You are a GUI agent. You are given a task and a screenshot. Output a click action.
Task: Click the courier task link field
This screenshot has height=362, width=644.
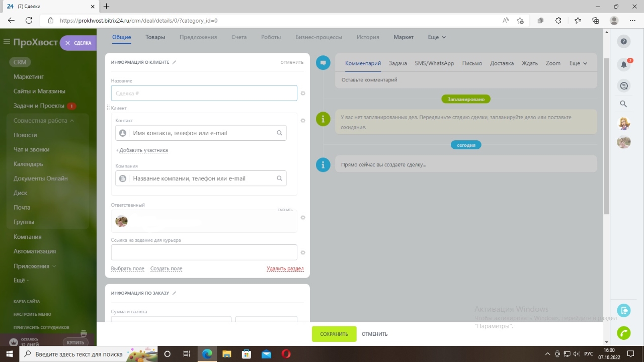pos(204,252)
